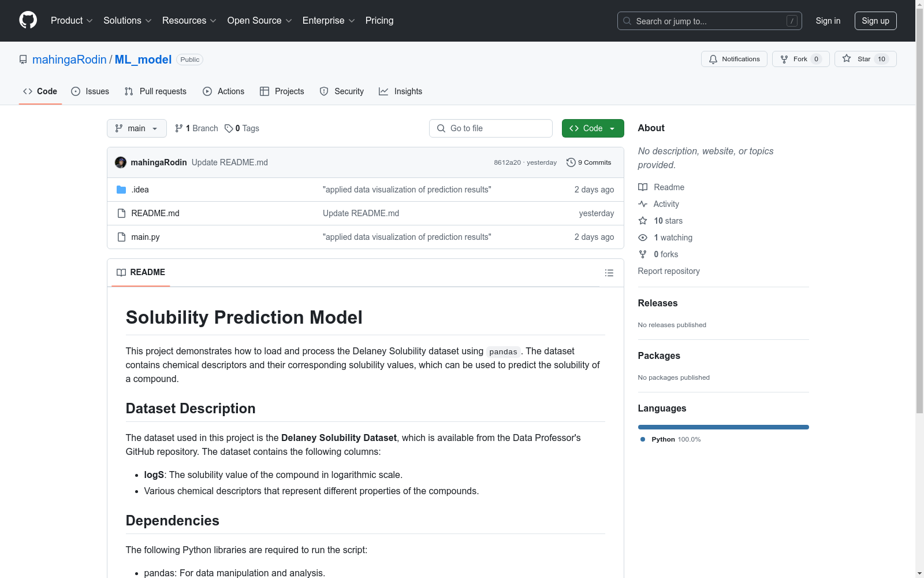Open the Resources dropdown
The image size is (924, 578).
189,21
